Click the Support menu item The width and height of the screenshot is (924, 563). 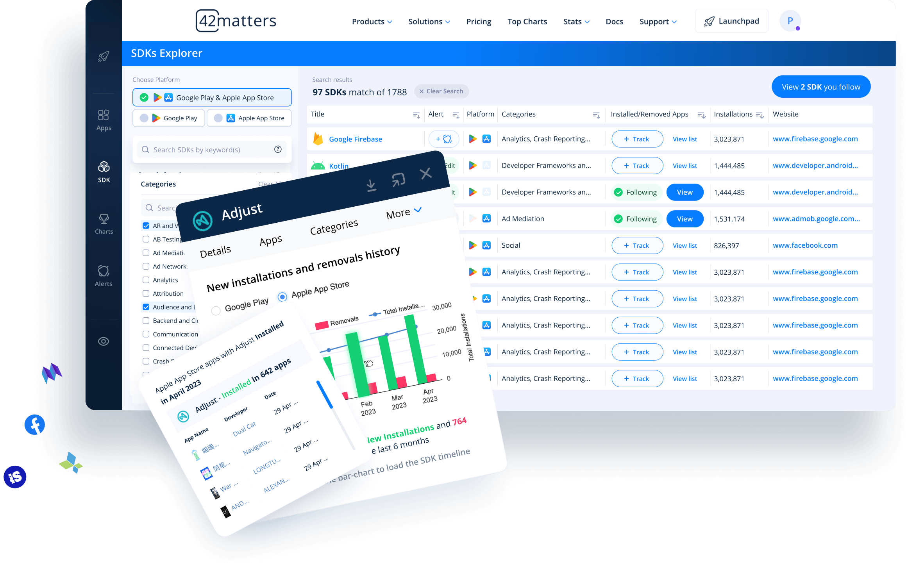point(658,20)
